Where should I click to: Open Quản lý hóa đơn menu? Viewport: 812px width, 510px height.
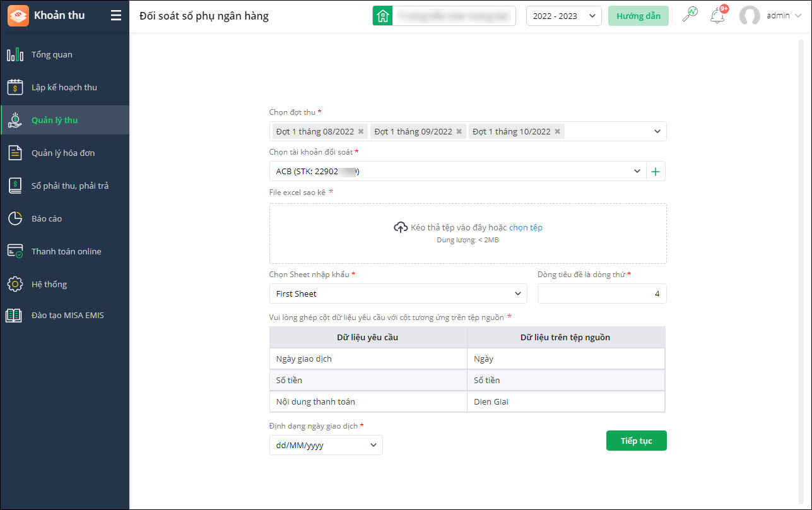click(63, 153)
